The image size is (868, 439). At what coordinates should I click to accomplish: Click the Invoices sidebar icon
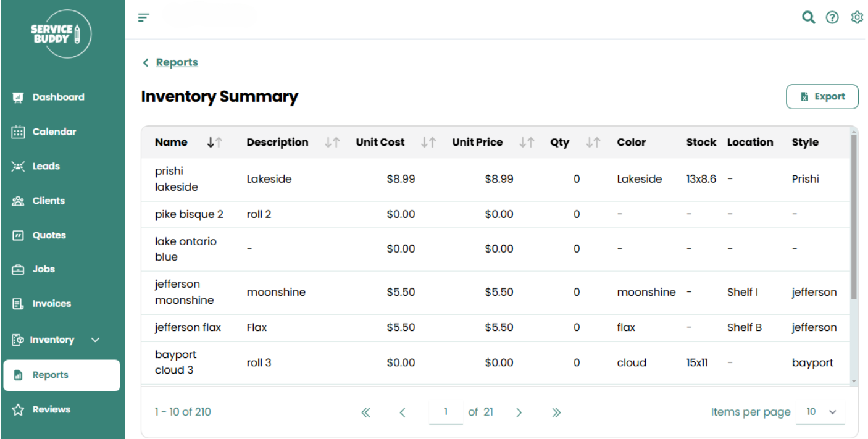18,304
